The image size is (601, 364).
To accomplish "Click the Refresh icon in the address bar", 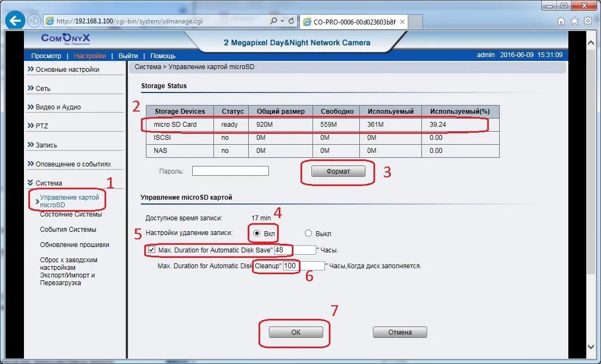I will click(291, 21).
